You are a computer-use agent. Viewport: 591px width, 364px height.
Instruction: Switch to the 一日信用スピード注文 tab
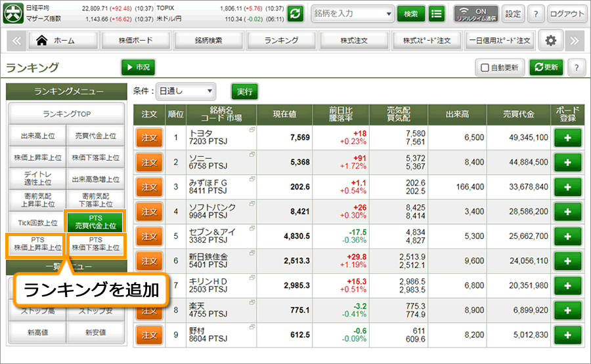500,41
